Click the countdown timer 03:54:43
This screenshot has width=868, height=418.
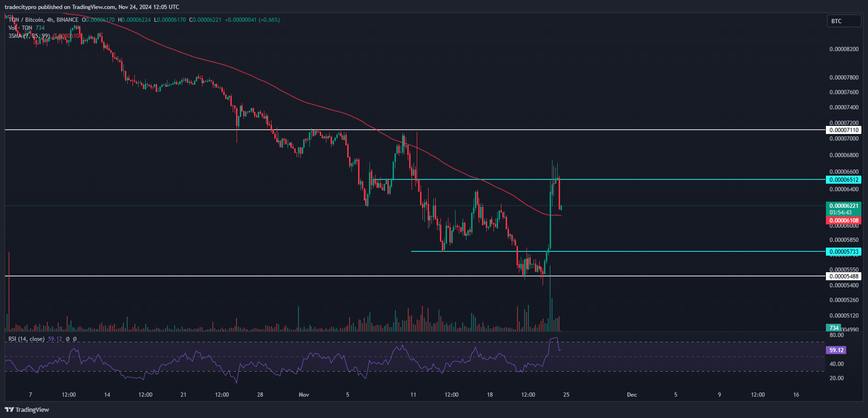point(840,213)
